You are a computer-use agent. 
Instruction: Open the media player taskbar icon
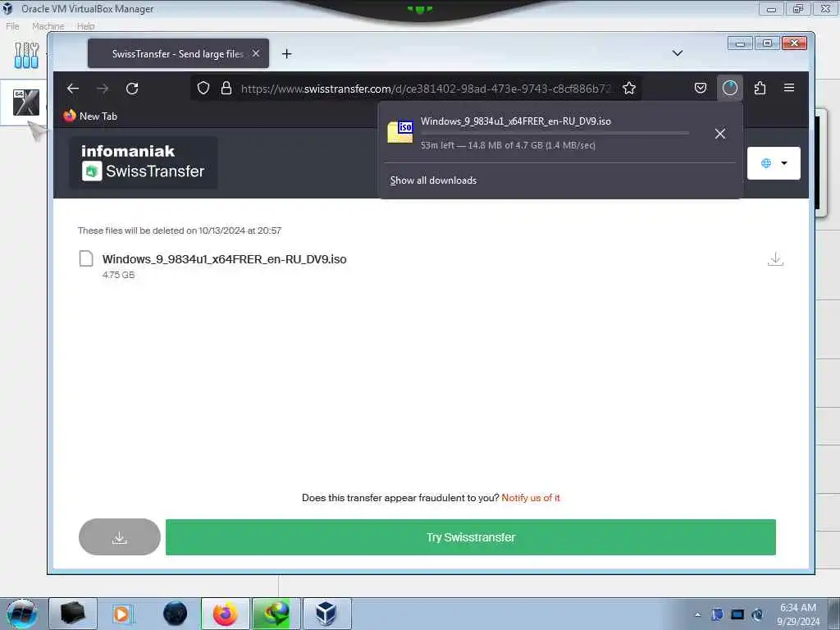click(121, 614)
